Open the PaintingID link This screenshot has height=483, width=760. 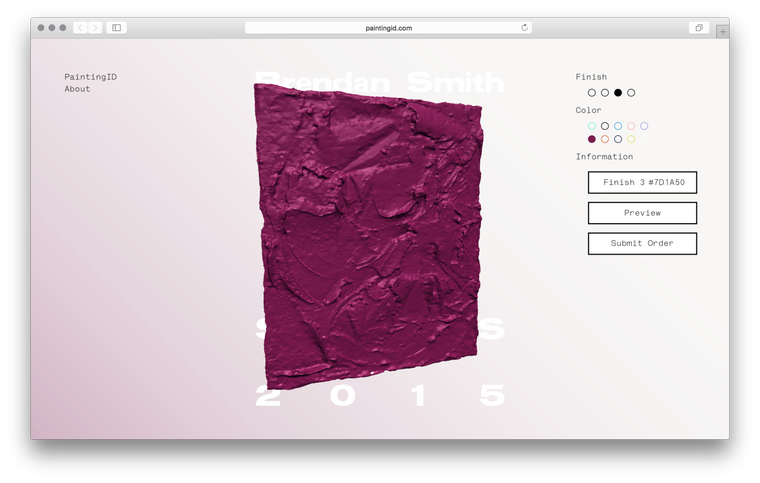tap(91, 77)
